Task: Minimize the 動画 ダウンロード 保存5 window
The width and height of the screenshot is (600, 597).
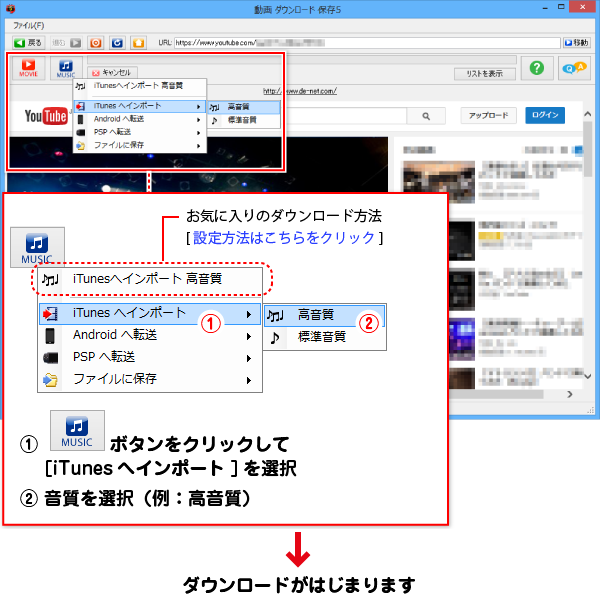Action: pyautogui.click(x=545, y=8)
